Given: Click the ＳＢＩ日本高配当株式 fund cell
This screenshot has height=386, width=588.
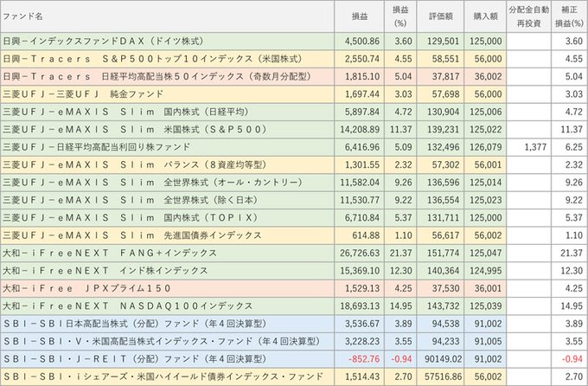Looking at the screenshot, I should tap(167, 324).
